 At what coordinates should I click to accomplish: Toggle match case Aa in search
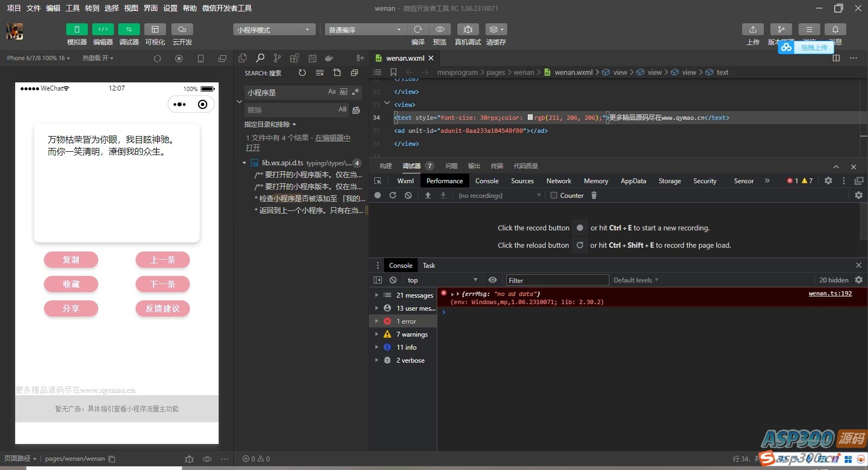click(331, 92)
